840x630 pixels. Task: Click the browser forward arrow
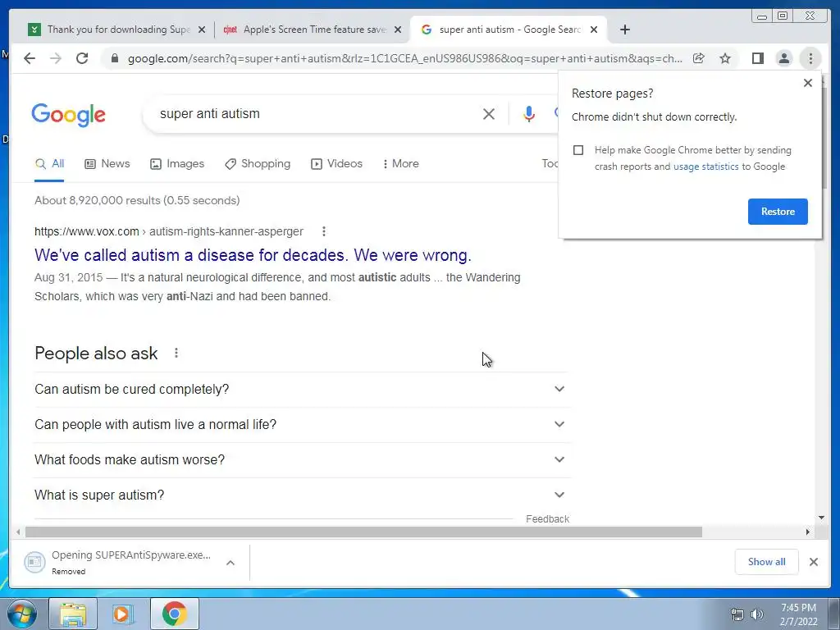pos(56,58)
